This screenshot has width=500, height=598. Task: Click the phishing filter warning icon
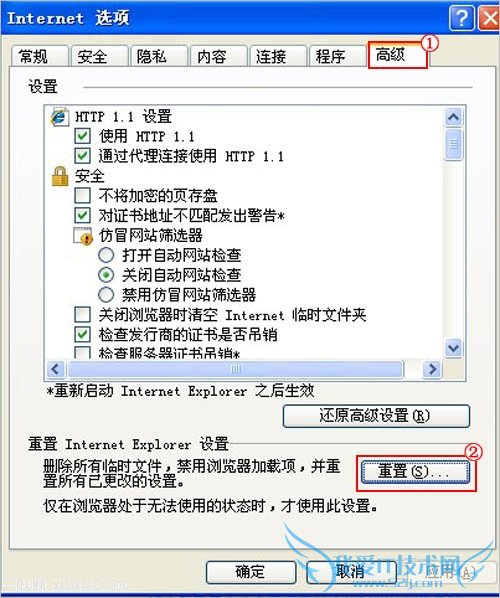coord(83,236)
